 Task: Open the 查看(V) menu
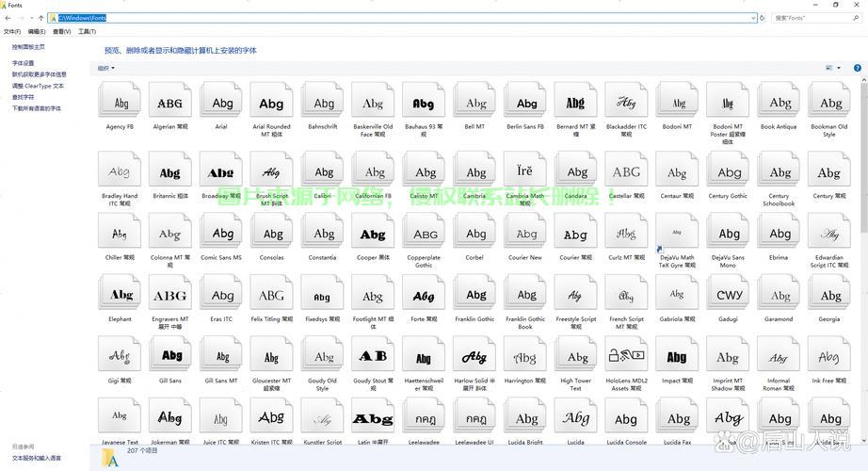61,32
